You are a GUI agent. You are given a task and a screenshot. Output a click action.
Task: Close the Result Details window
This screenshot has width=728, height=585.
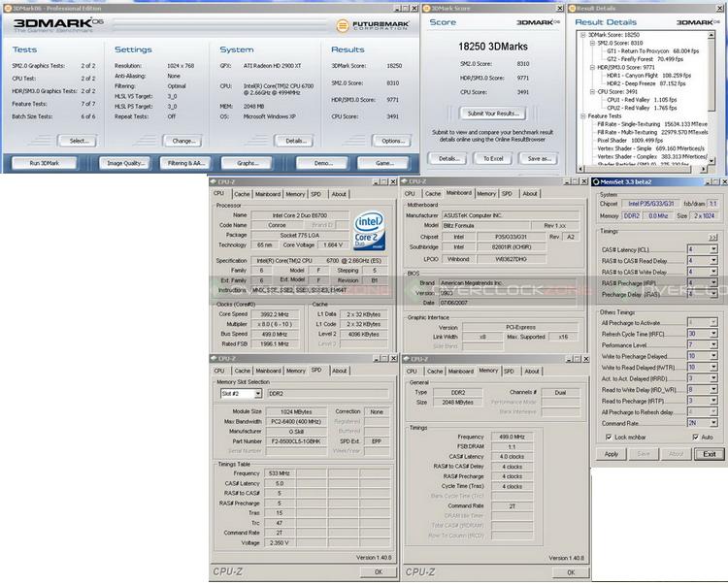pyautogui.click(x=720, y=9)
